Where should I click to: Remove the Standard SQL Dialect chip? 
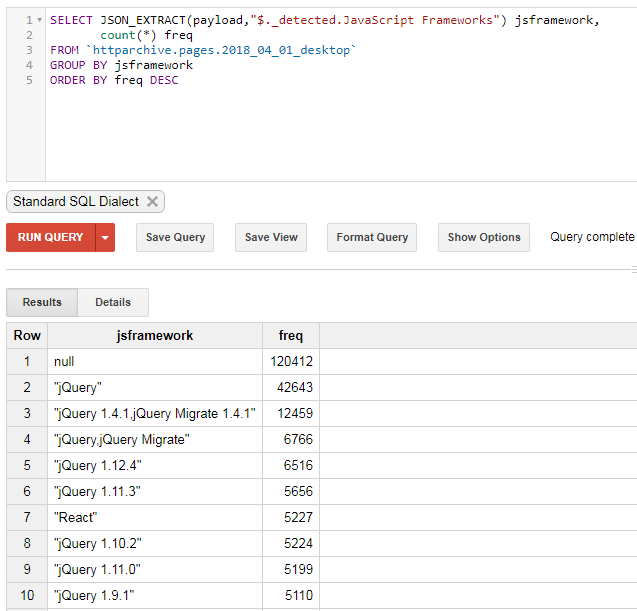tap(152, 201)
